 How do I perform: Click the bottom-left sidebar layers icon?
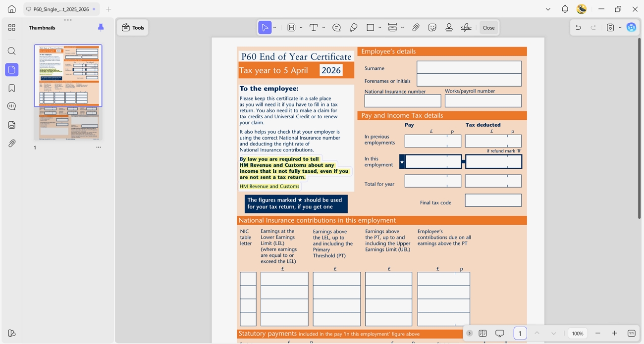[x=12, y=333]
